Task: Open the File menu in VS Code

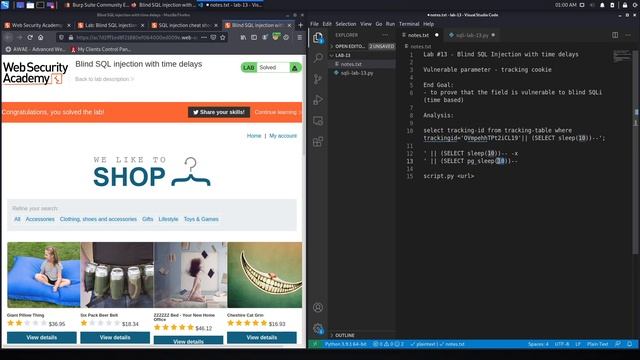Action: (x=314, y=24)
